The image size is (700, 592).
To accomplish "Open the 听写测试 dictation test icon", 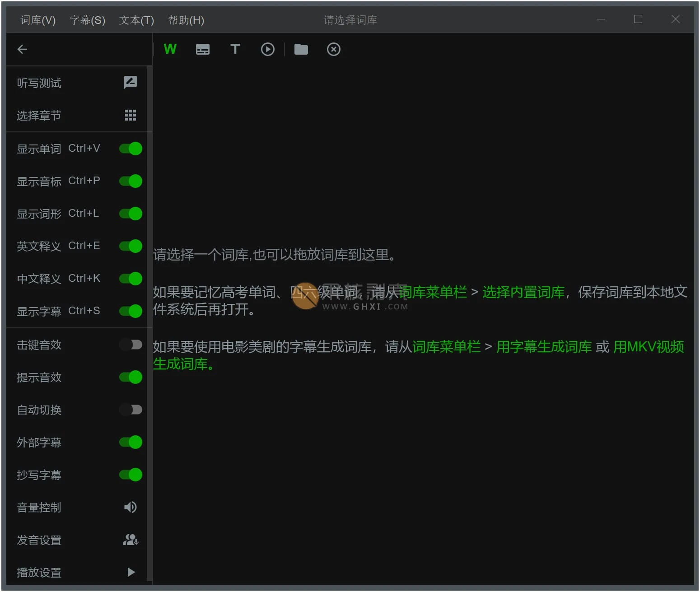I will [130, 83].
